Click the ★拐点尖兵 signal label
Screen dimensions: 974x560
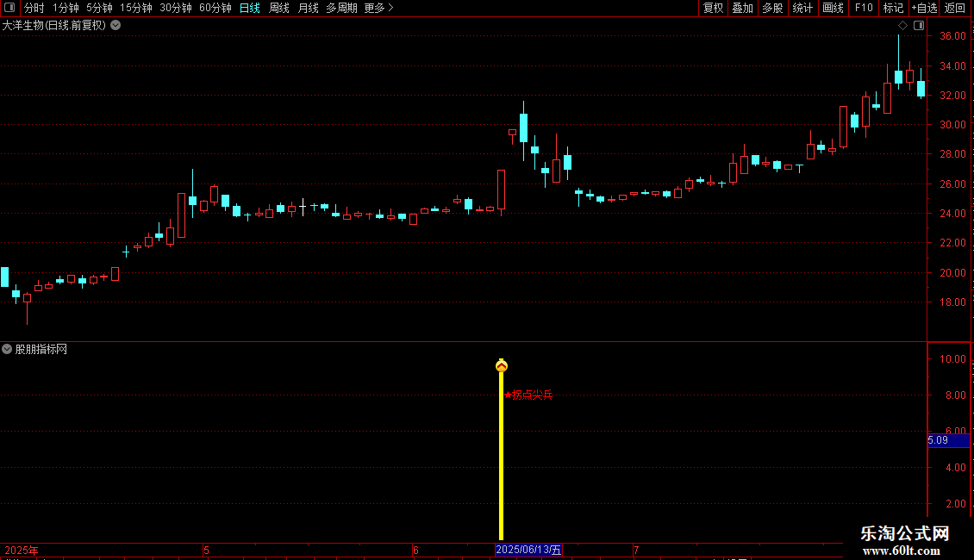(528, 395)
